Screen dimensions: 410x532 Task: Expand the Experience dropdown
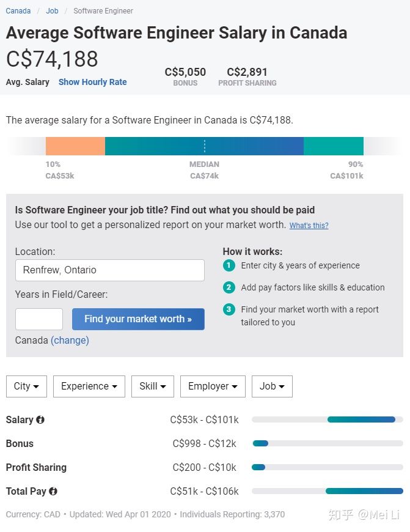click(x=89, y=386)
